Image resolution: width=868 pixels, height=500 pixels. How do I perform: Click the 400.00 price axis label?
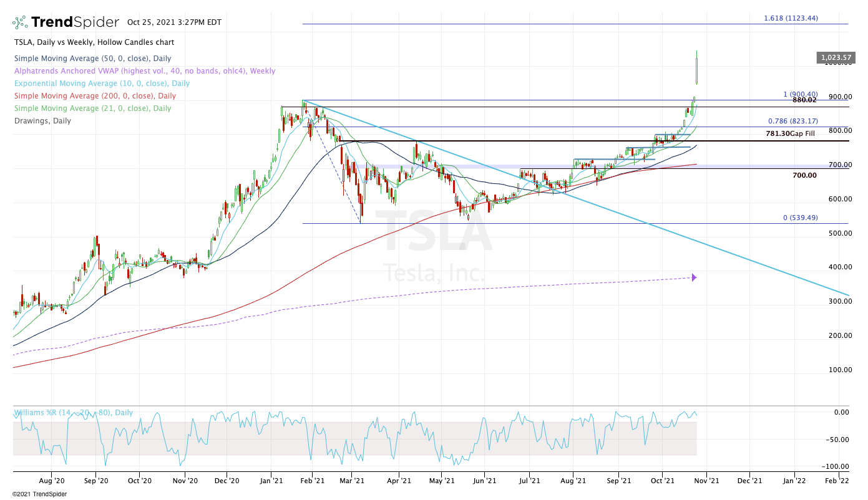tap(840, 267)
